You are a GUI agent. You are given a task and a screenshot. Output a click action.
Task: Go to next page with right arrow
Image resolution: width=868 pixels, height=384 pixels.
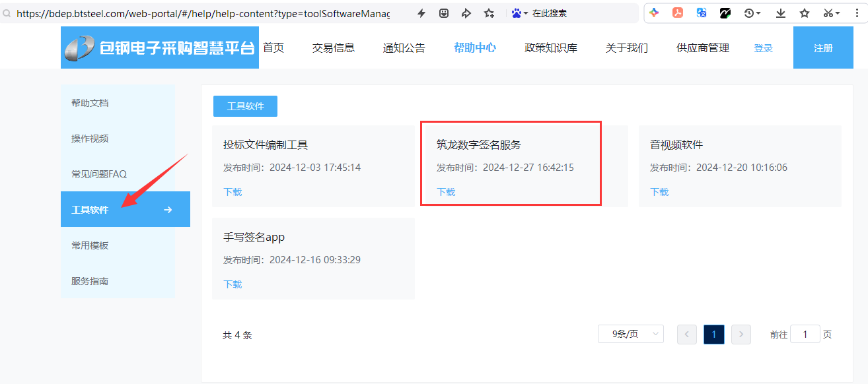741,335
